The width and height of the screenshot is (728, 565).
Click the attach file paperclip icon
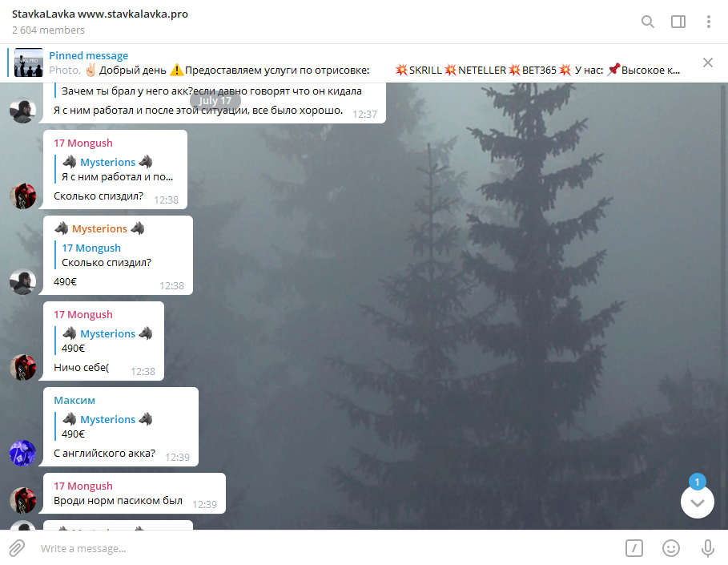point(17,548)
